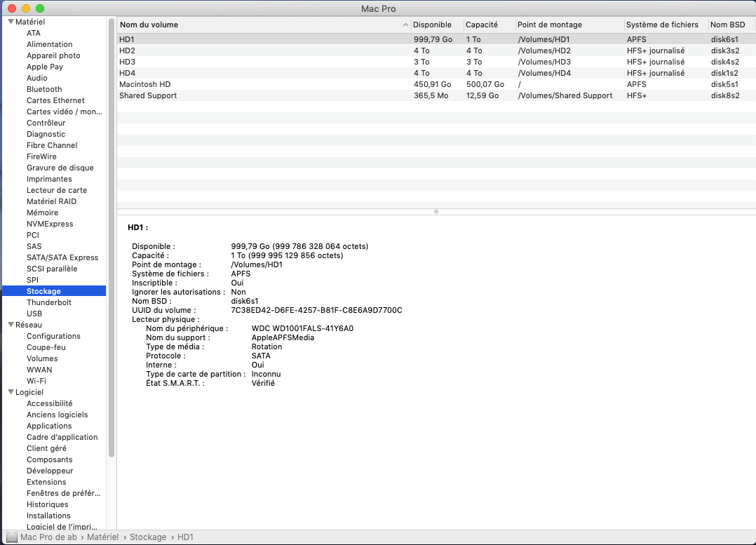Open Anciens logiciels entry
Viewport: 756px width, 545px height.
coord(58,415)
